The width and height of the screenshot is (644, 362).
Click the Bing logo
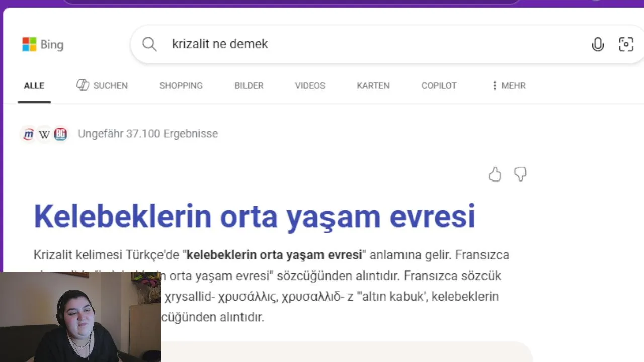43,45
